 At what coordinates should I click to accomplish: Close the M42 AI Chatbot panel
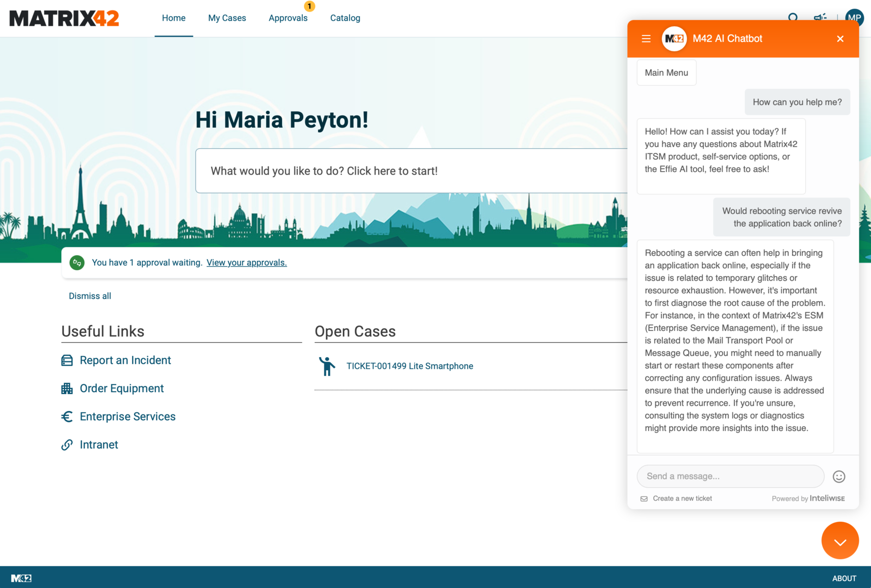[x=840, y=38]
